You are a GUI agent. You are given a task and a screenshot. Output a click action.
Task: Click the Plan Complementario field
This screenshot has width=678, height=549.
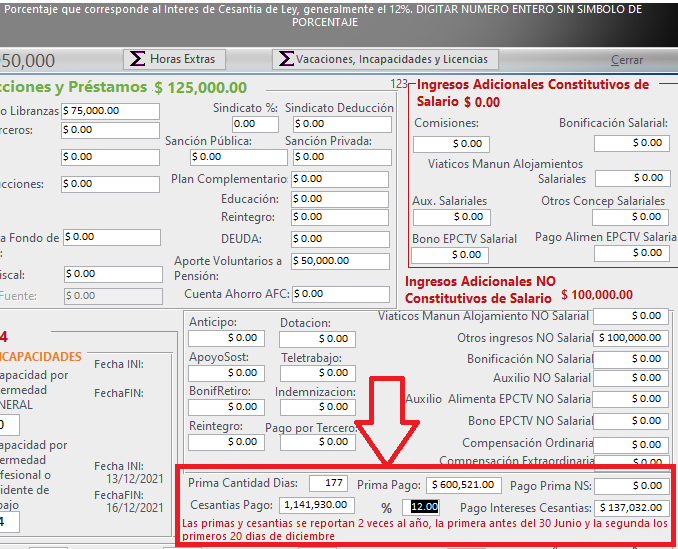coord(340,179)
